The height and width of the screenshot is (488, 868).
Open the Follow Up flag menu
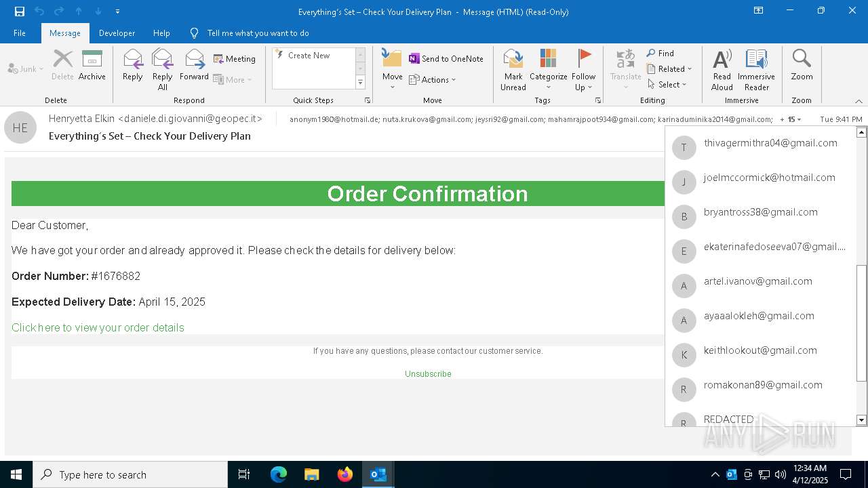(x=583, y=69)
